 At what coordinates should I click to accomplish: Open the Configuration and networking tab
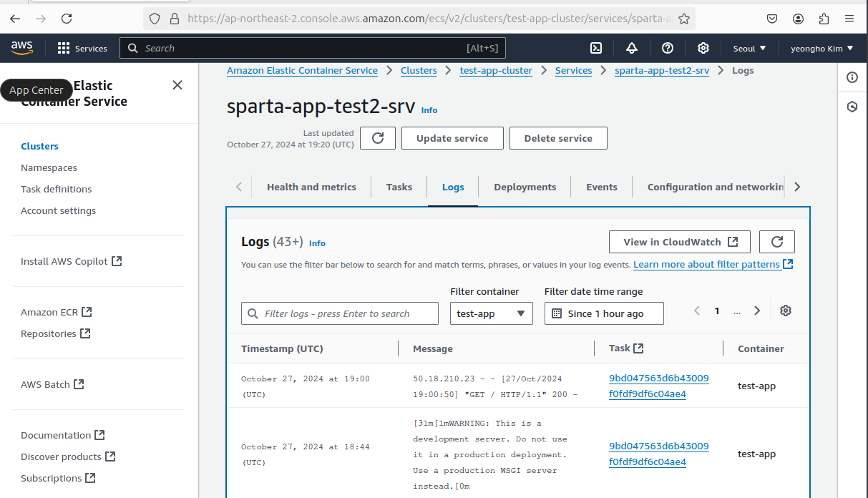click(x=716, y=187)
